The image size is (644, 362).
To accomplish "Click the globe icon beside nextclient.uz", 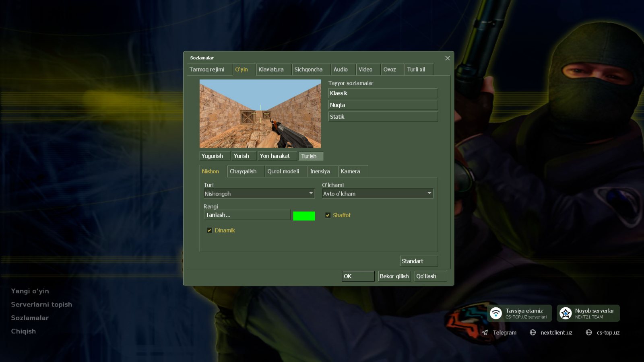I will 533,333.
